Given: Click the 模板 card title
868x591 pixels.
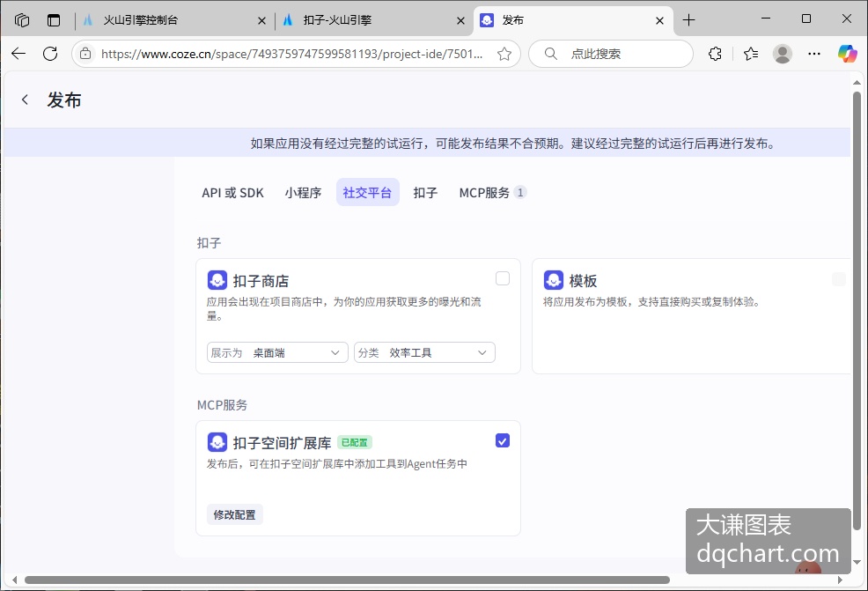Looking at the screenshot, I should (x=583, y=281).
